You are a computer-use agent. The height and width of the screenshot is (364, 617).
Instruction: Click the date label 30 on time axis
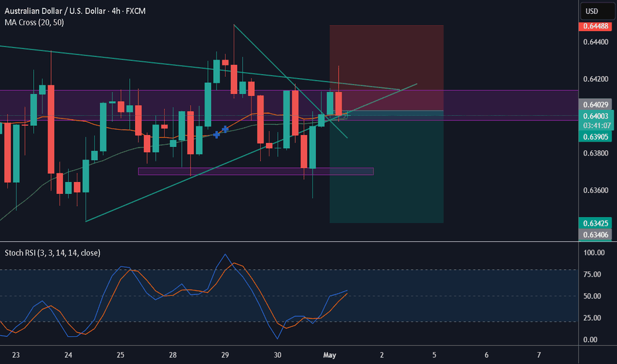click(x=277, y=355)
